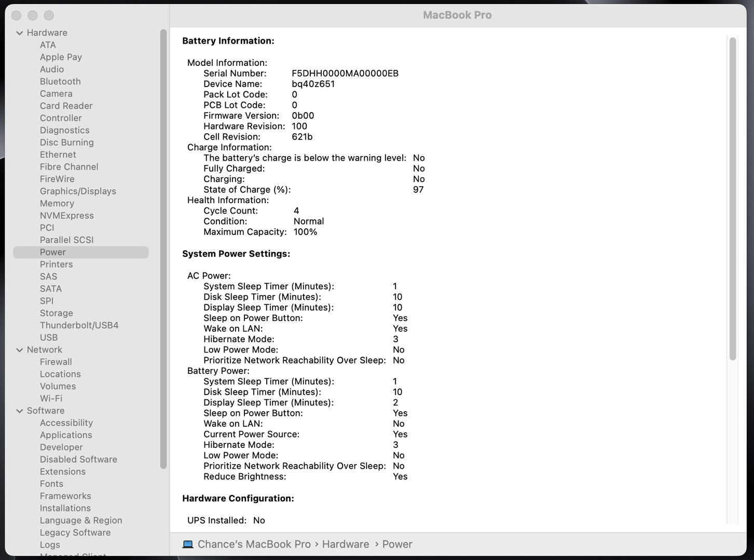Open Diagnostics in sidebar
This screenshot has height=560, width=754.
tap(64, 130)
